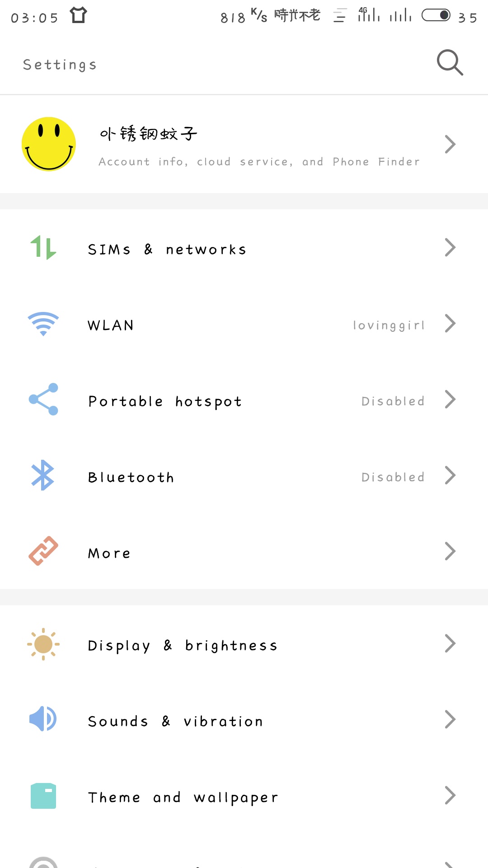The image size is (488, 868).
Task: Tap the Display & brightness sun icon
Action: pyautogui.click(x=43, y=644)
